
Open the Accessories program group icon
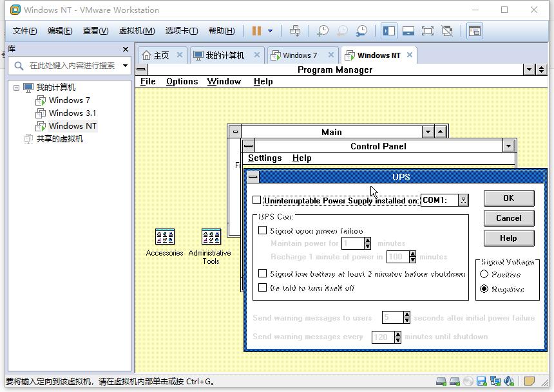[165, 237]
